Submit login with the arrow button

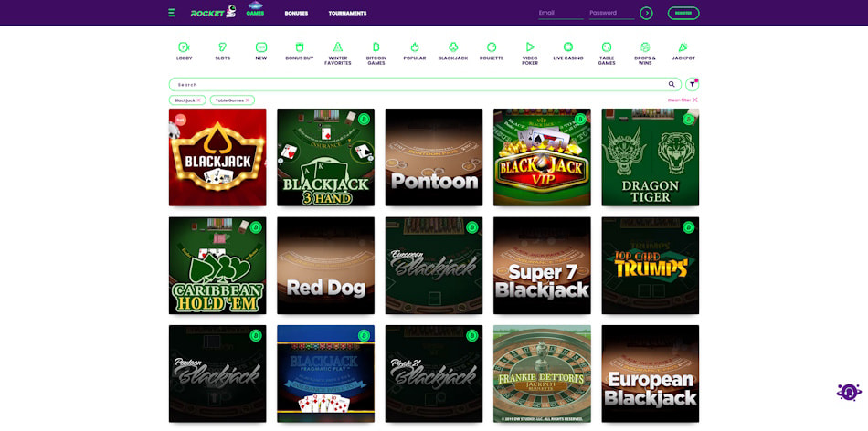[x=646, y=14]
